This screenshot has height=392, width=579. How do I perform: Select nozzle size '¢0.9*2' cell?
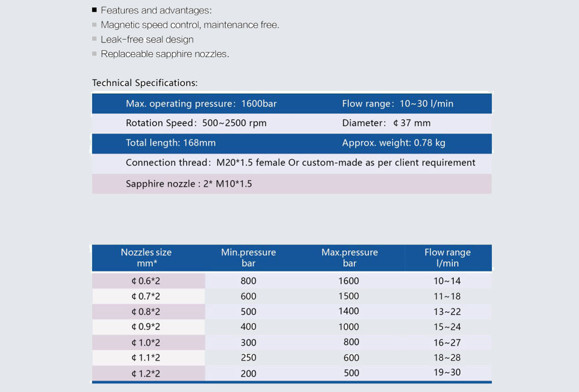pyautogui.click(x=149, y=326)
